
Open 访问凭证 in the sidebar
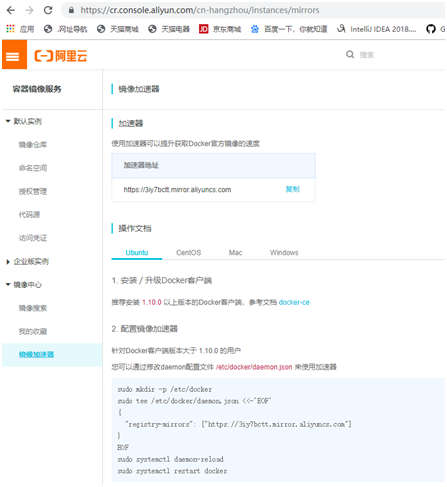pyautogui.click(x=33, y=238)
